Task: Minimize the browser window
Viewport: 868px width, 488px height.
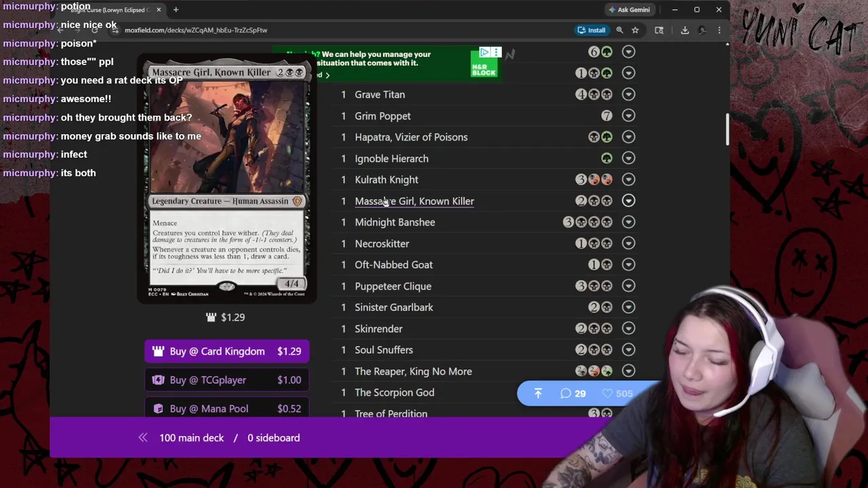Action: pos(675,9)
